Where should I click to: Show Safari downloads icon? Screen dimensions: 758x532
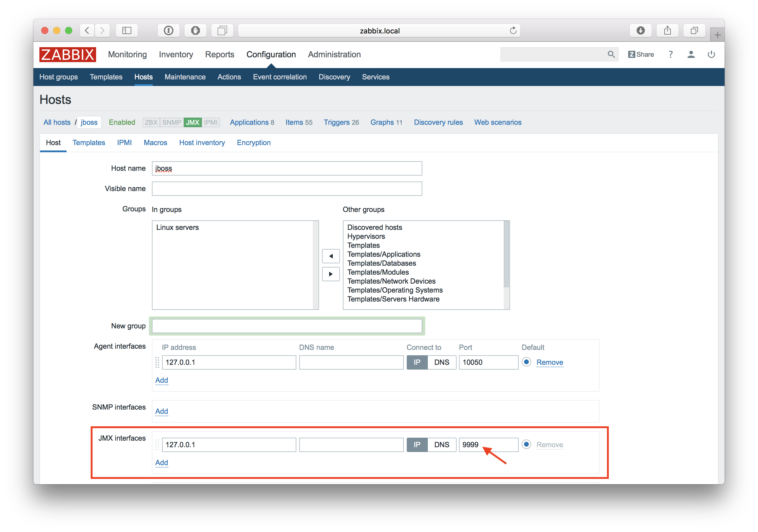(x=640, y=31)
